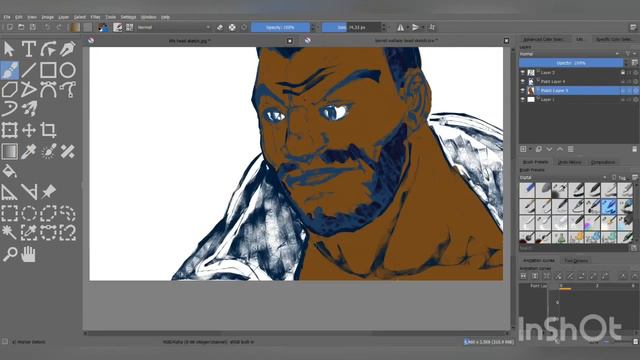
Task: Select the Contiguous Selection magic wand tool
Action: pos(9,233)
